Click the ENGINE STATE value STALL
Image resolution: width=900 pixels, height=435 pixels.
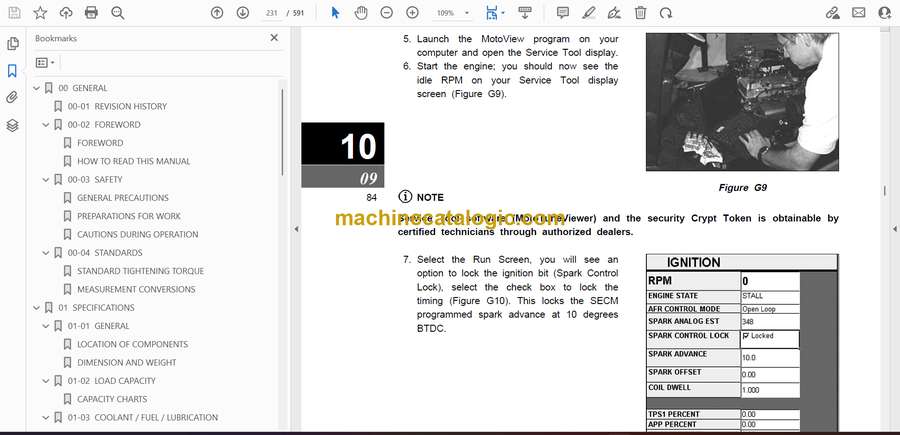click(x=752, y=296)
